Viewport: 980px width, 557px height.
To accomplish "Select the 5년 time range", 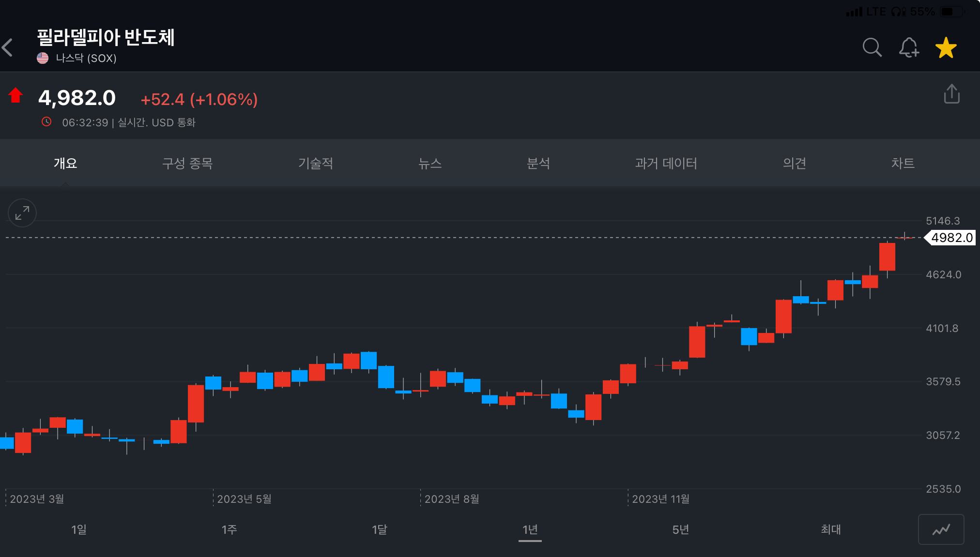I will point(681,529).
